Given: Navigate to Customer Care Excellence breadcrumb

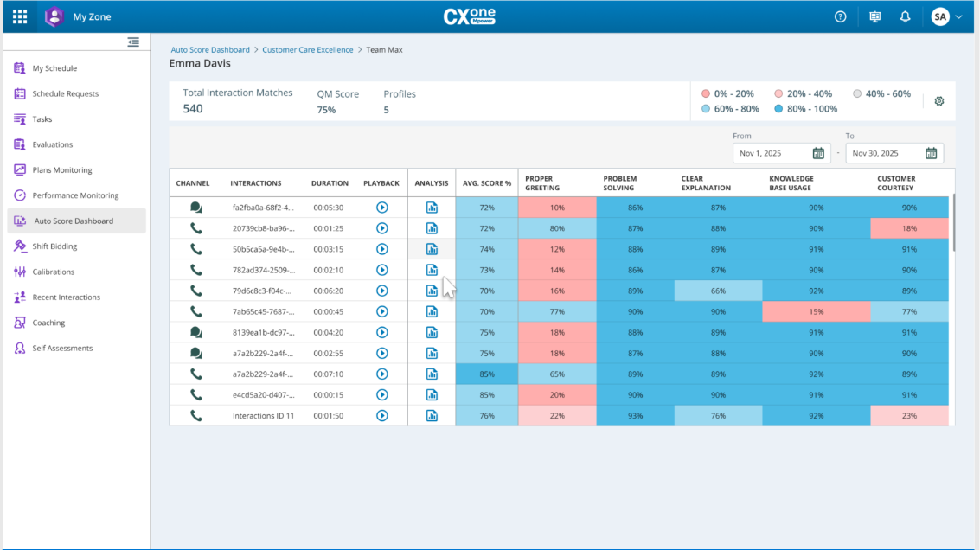Looking at the screenshot, I should point(307,50).
